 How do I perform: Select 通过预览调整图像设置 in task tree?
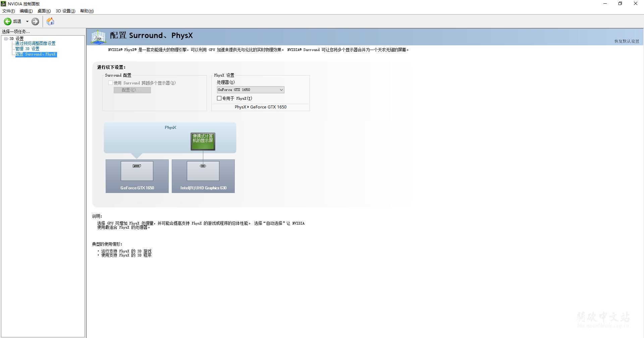point(35,43)
